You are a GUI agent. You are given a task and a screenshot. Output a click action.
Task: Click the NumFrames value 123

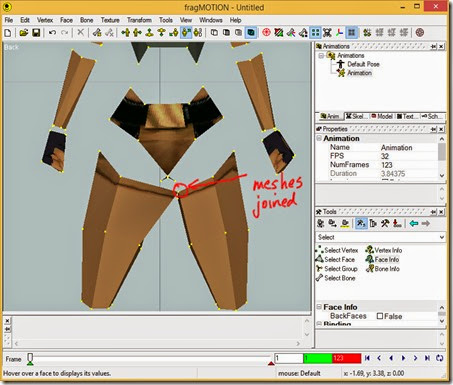pos(387,165)
